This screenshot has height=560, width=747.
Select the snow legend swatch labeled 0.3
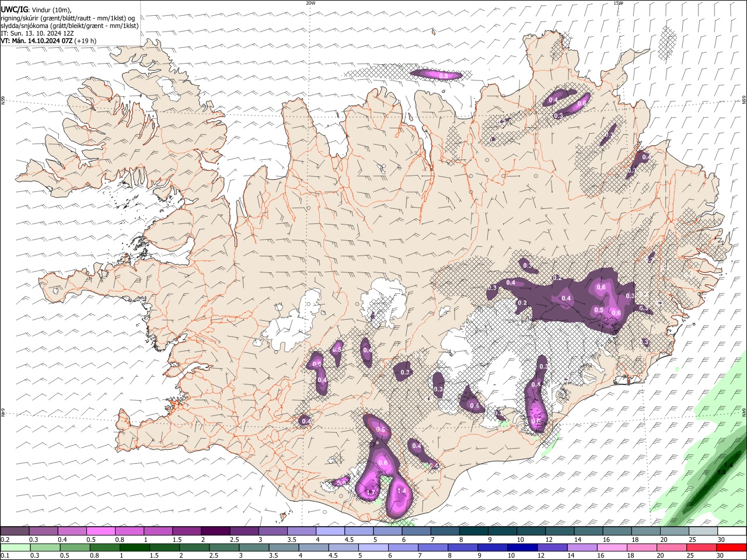pyautogui.click(x=44, y=531)
